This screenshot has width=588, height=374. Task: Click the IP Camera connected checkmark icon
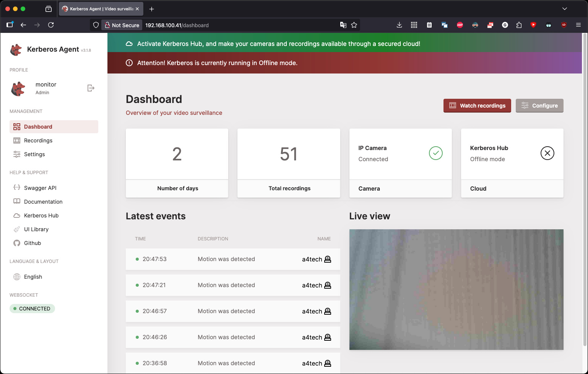tap(436, 153)
